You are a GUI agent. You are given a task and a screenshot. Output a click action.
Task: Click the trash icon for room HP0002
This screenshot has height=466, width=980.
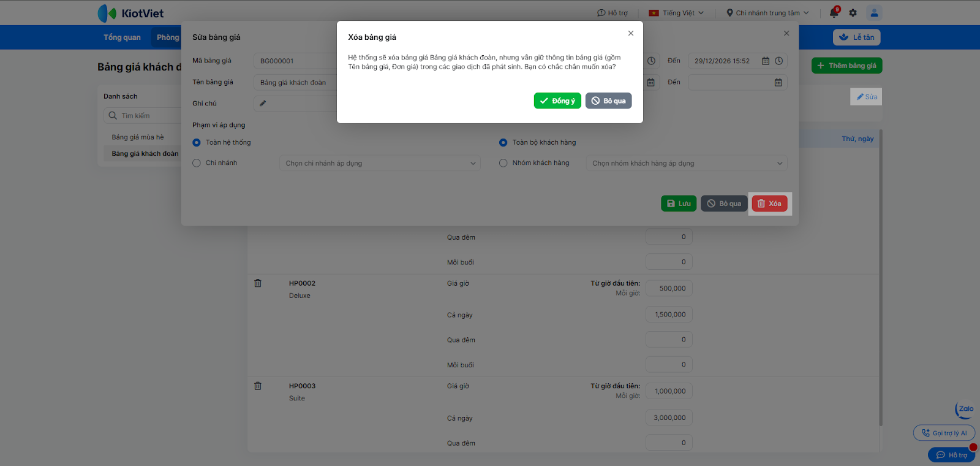pos(258,283)
